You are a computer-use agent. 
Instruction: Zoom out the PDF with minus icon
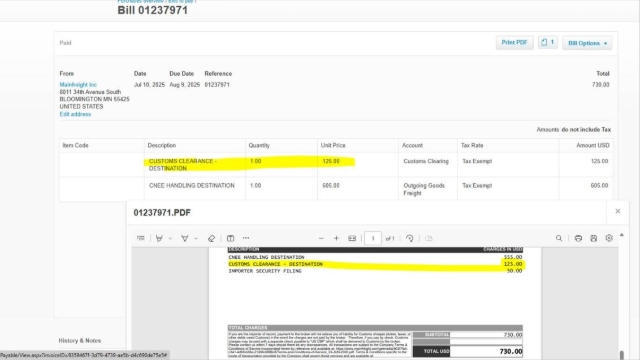tap(321, 238)
